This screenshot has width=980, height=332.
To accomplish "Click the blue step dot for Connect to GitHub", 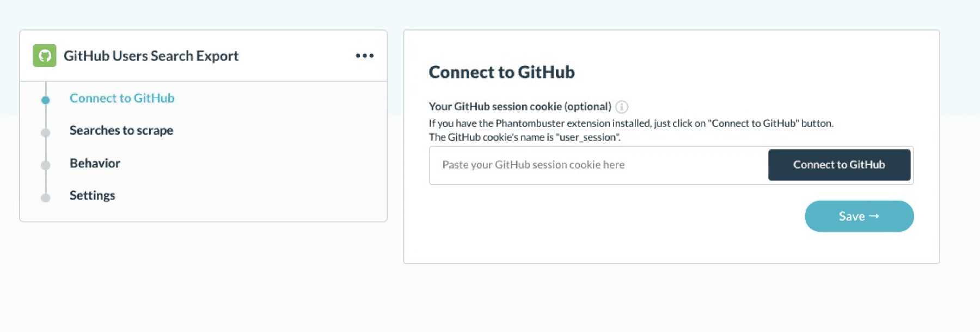I will click(x=46, y=100).
